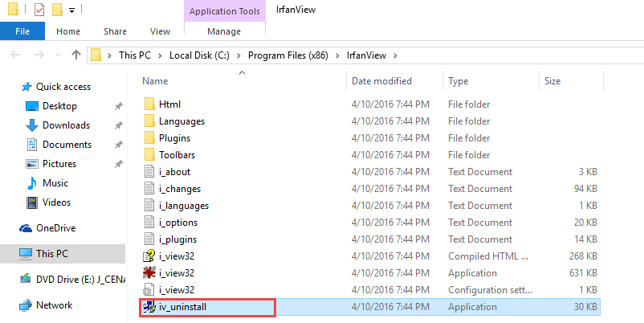This screenshot has width=644, height=323.
Task: Select the i_plugins text document icon
Action: [149, 239]
